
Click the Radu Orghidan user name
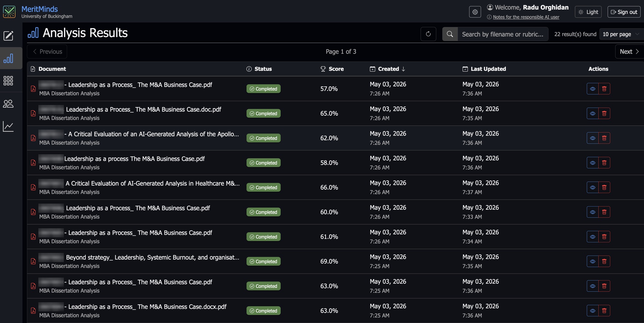pyautogui.click(x=545, y=7)
